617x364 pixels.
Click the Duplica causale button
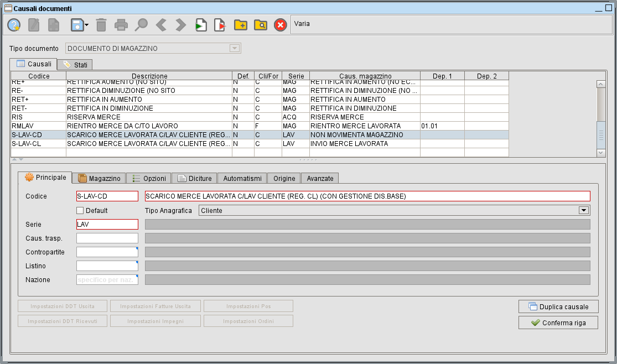click(558, 306)
